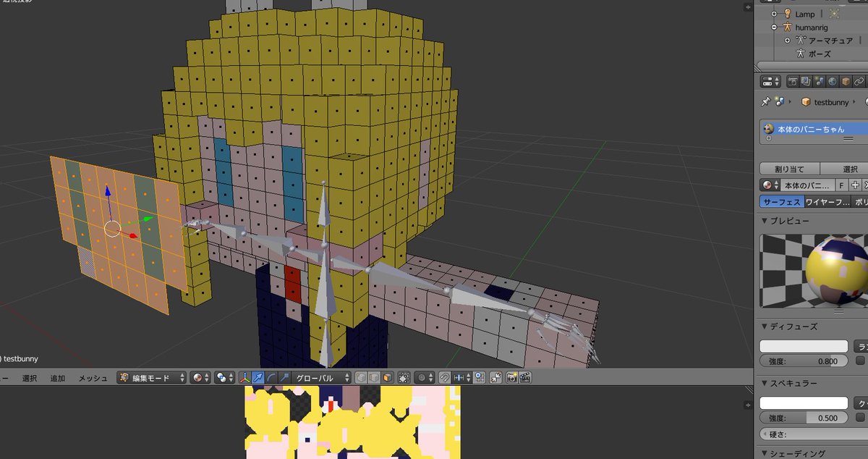Open the proportional editing dropdown

(x=424, y=378)
